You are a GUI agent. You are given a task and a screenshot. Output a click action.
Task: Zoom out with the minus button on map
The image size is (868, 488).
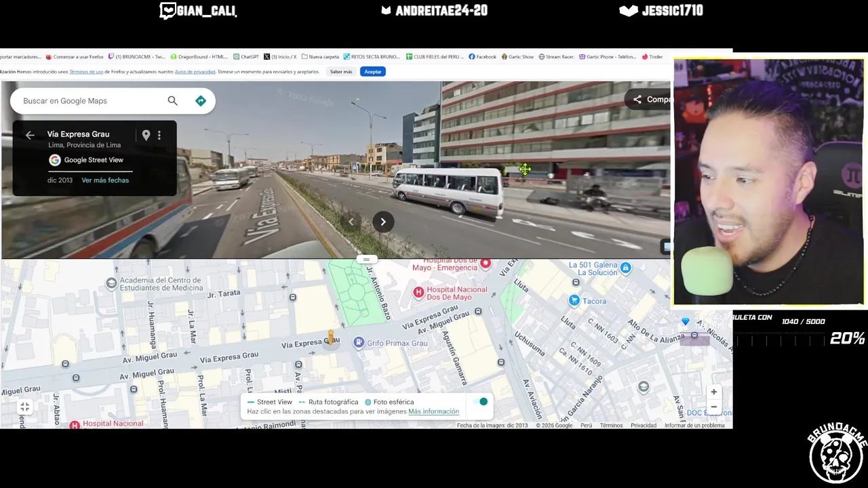713,407
